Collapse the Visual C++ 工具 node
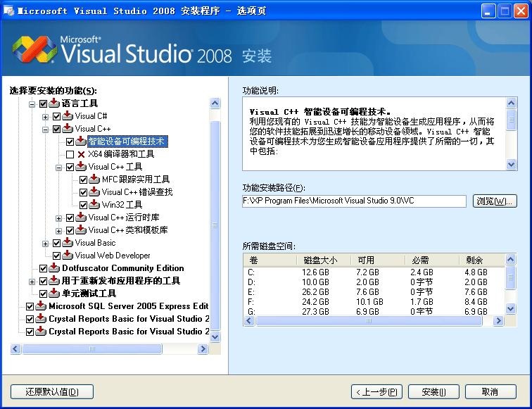The height and width of the screenshot is (409, 532). pos(58,168)
